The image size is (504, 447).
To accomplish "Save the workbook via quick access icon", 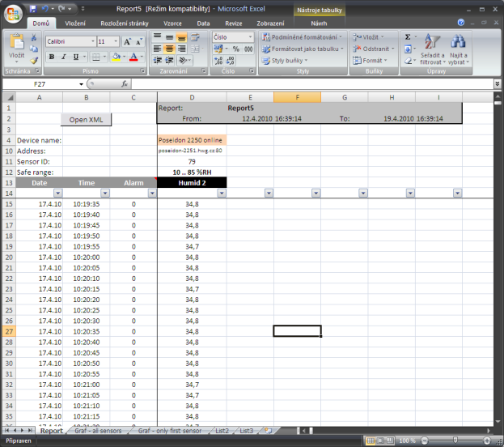I will pos(33,9).
